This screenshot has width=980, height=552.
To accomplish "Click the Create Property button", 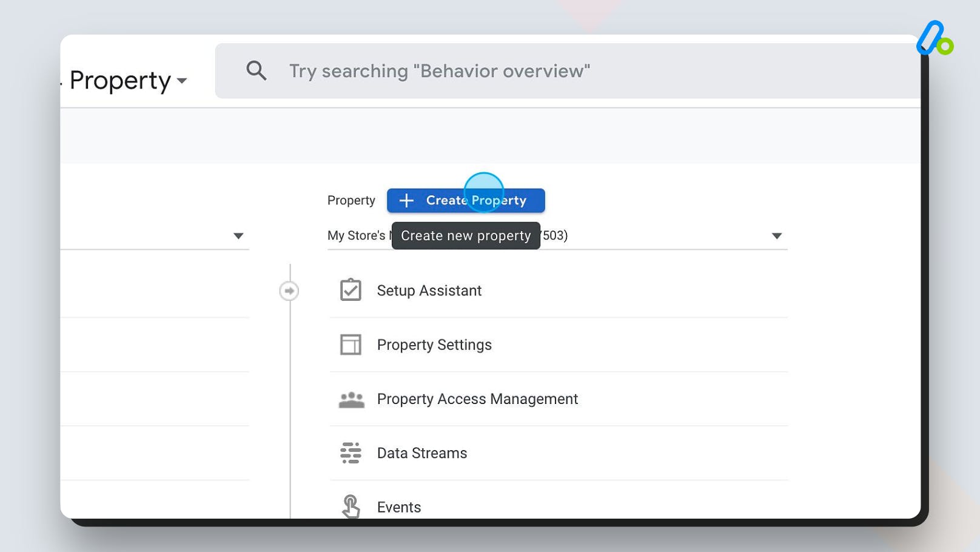I will tap(465, 200).
